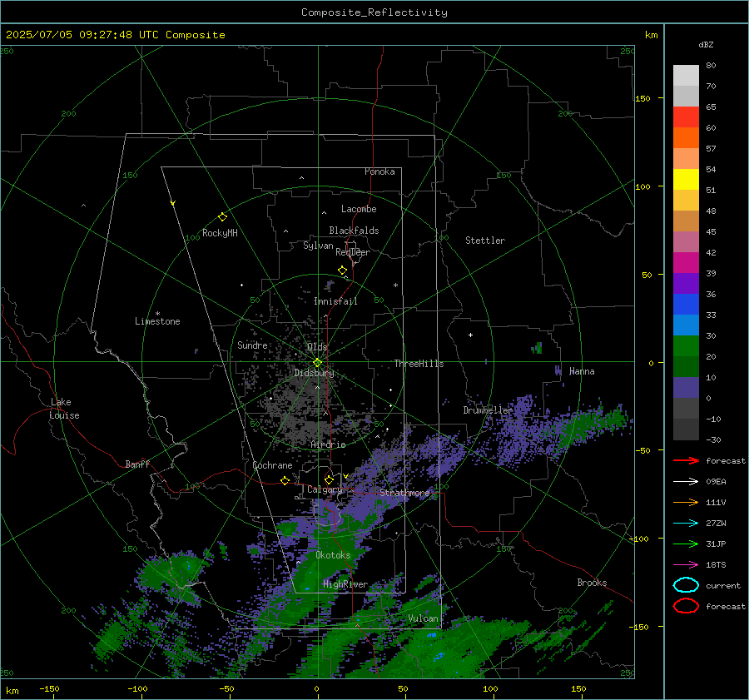Screen dimensions: 749x700
Task: Click the RockyMH station label
Action: click(x=220, y=233)
